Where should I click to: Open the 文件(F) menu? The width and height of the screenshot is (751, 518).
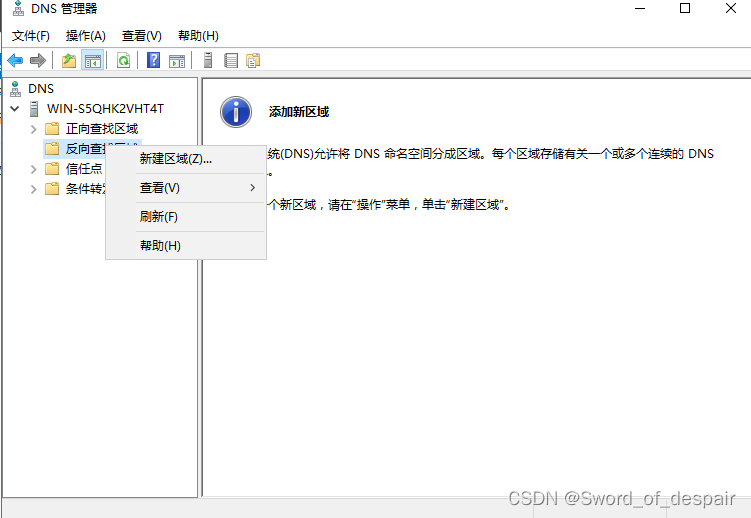31,36
